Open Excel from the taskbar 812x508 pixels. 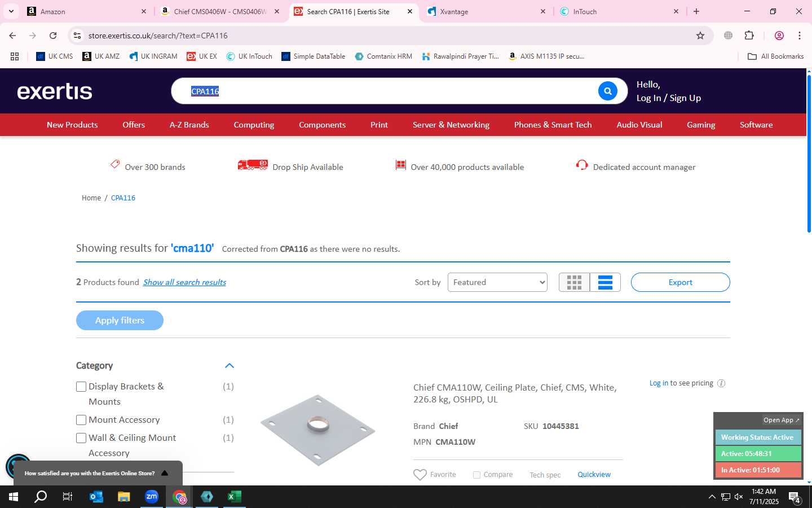235,497
